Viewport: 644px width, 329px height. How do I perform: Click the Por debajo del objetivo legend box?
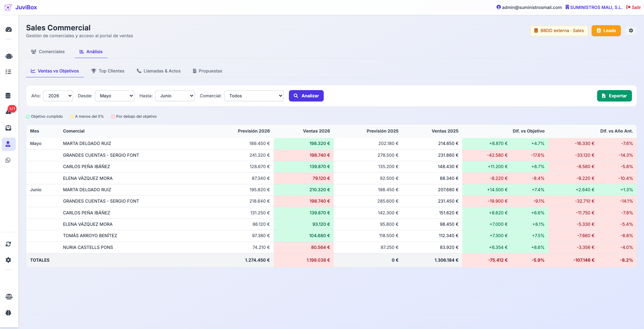tap(113, 117)
